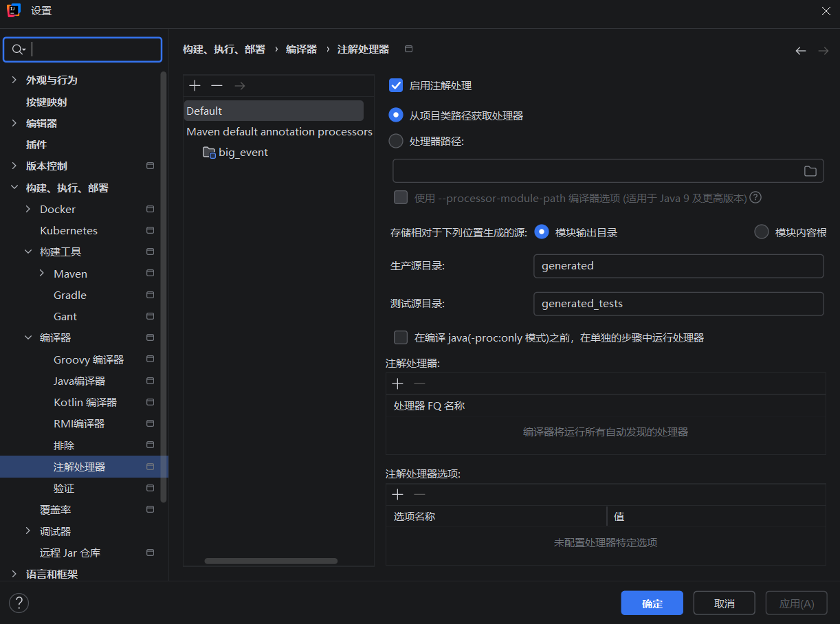Click the move-to-profile arrow icon

(239, 85)
